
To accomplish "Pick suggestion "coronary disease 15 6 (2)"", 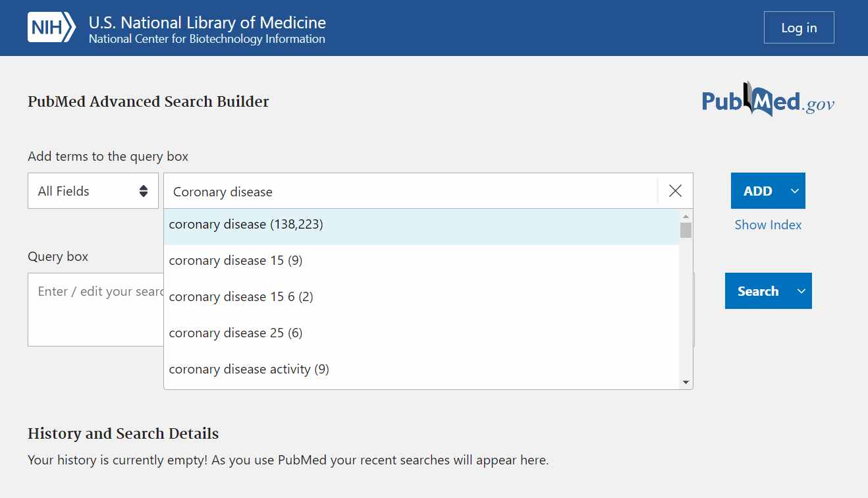I will 241,297.
